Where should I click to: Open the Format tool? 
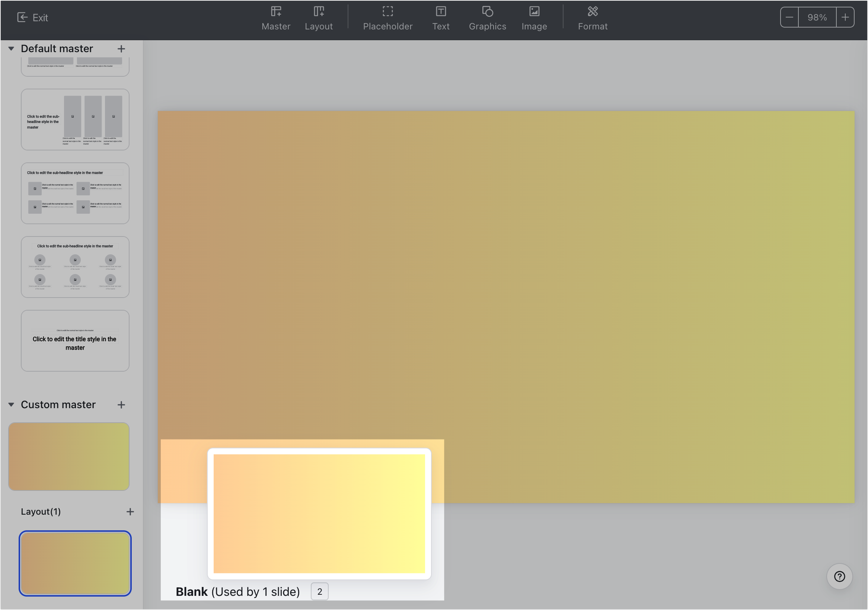pyautogui.click(x=593, y=18)
